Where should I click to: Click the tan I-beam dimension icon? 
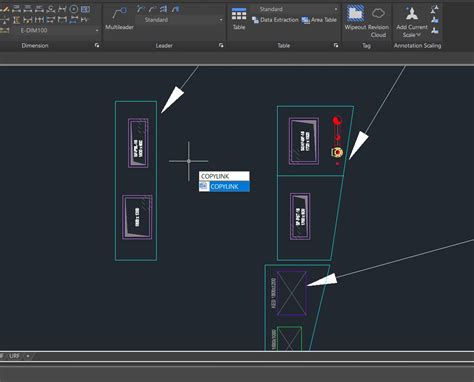pyautogui.click(x=16, y=20)
